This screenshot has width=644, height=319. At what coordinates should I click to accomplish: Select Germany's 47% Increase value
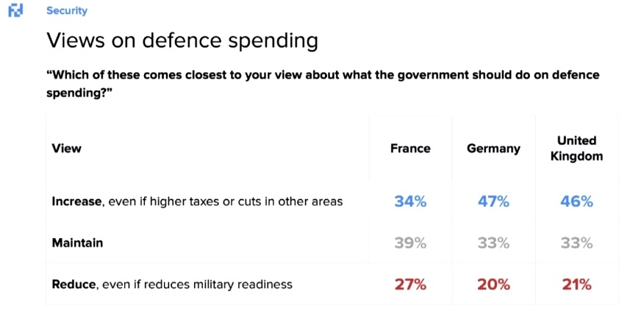(493, 201)
